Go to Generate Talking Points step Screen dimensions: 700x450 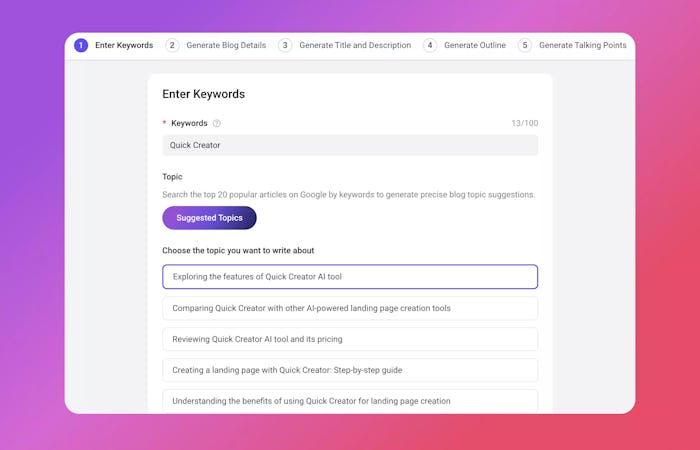(583, 45)
